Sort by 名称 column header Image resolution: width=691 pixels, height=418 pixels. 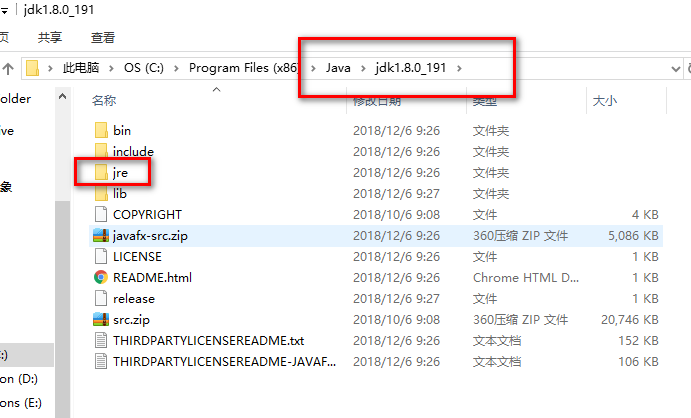pyautogui.click(x=104, y=101)
